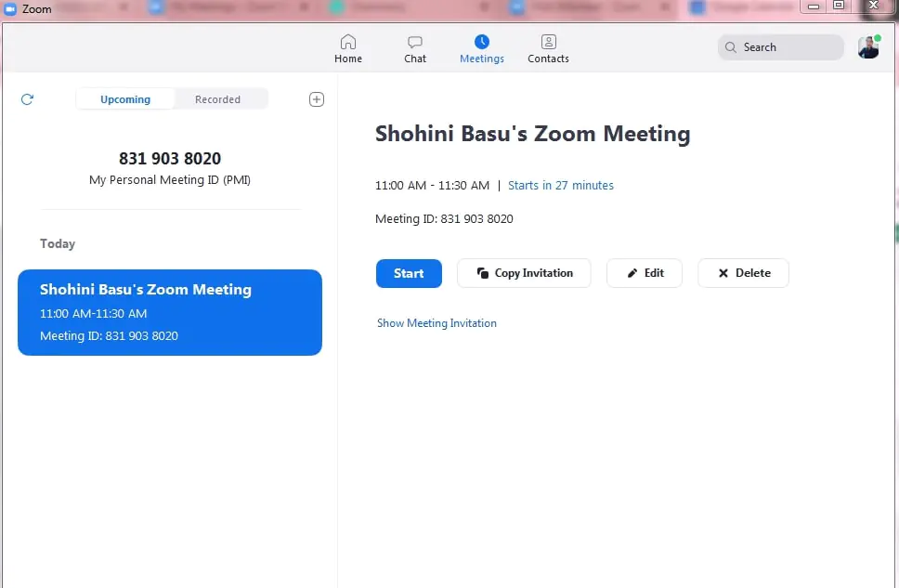Click the Starts in 27 minutes link
This screenshot has height=588, width=899.
(561, 185)
